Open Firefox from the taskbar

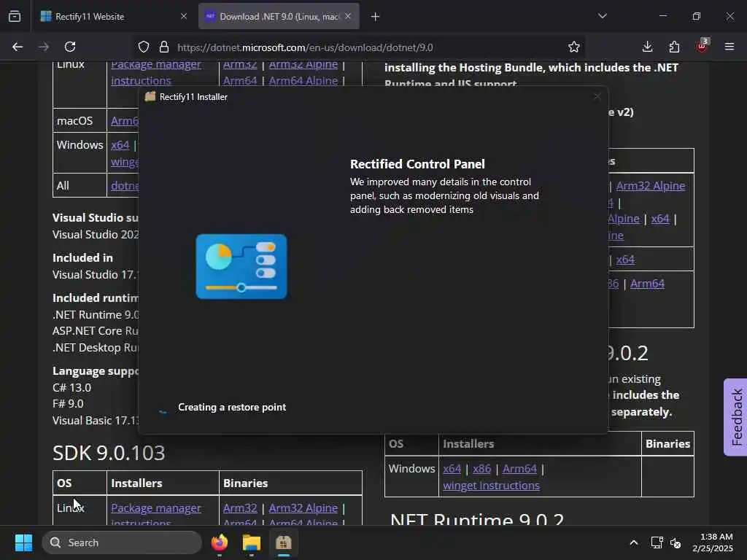pos(220,542)
